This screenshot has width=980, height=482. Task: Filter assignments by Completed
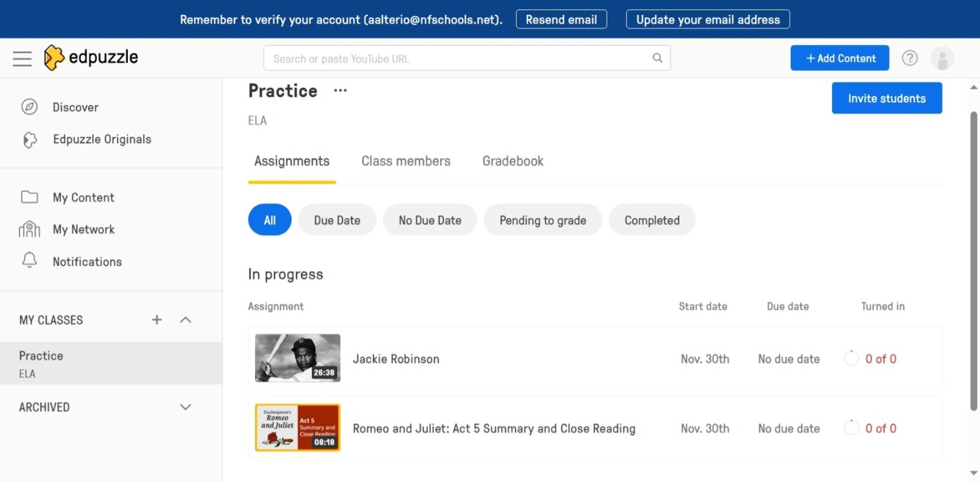click(x=652, y=220)
